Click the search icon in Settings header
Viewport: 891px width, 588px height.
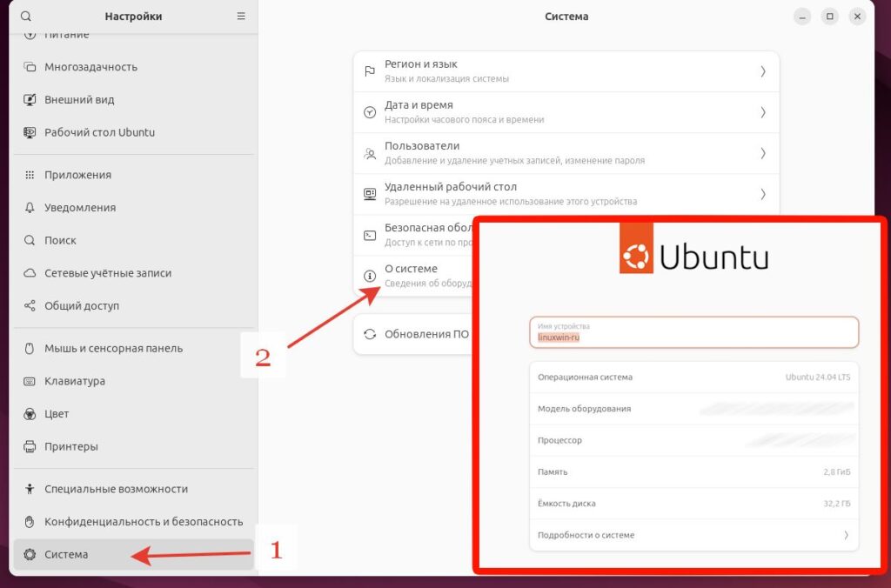tap(26, 17)
